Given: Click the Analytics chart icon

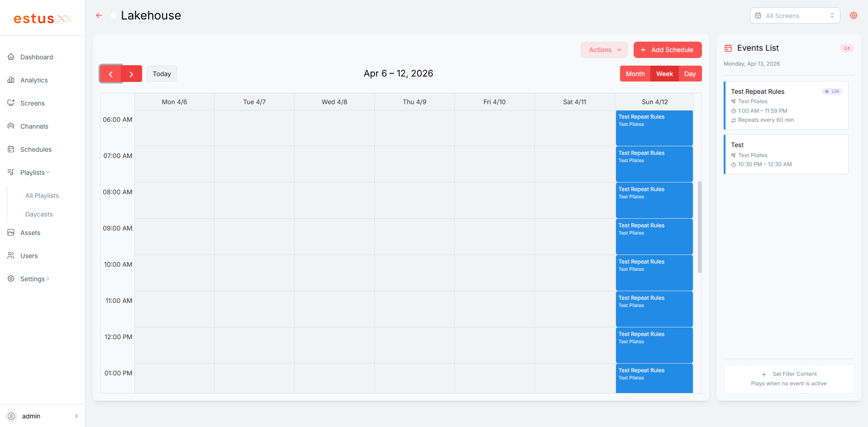Looking at the screenshot, I should (11, 80).
